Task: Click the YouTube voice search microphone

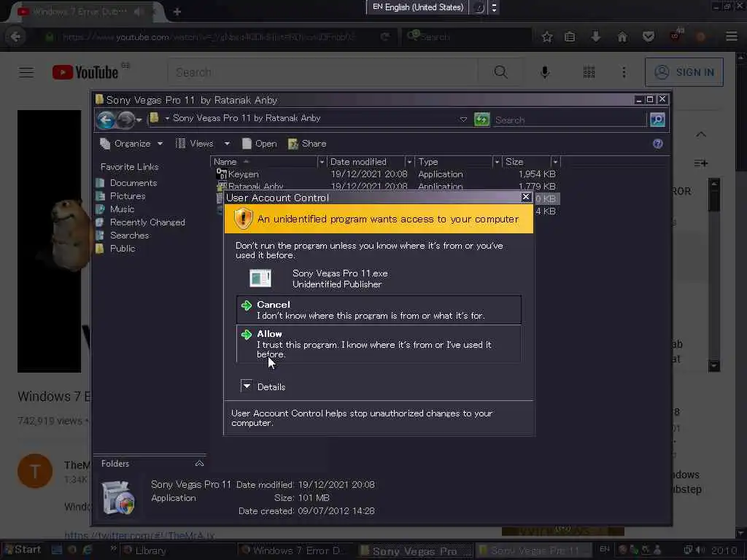Action: tap(544, 72)
